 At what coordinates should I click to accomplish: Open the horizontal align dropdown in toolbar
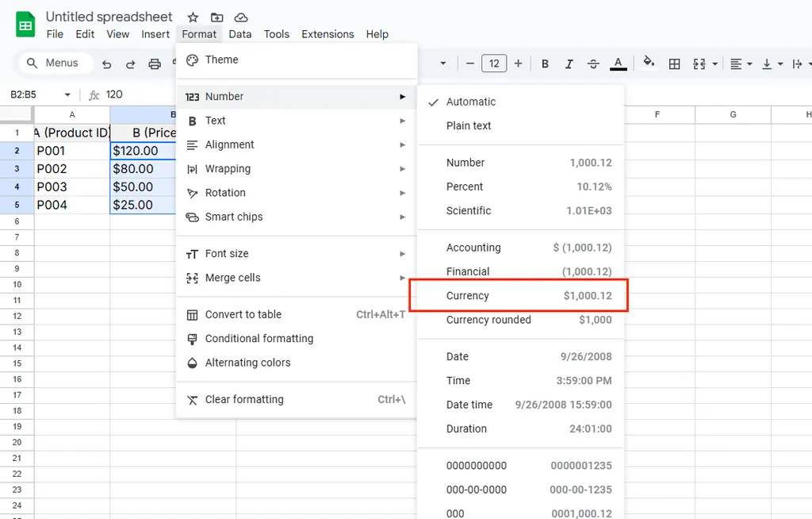(741, 63)
